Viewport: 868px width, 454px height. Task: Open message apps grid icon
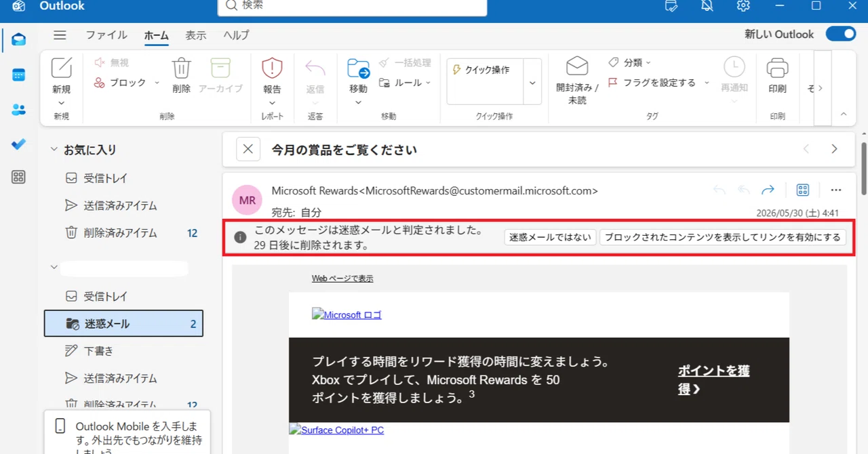point(803,190)
